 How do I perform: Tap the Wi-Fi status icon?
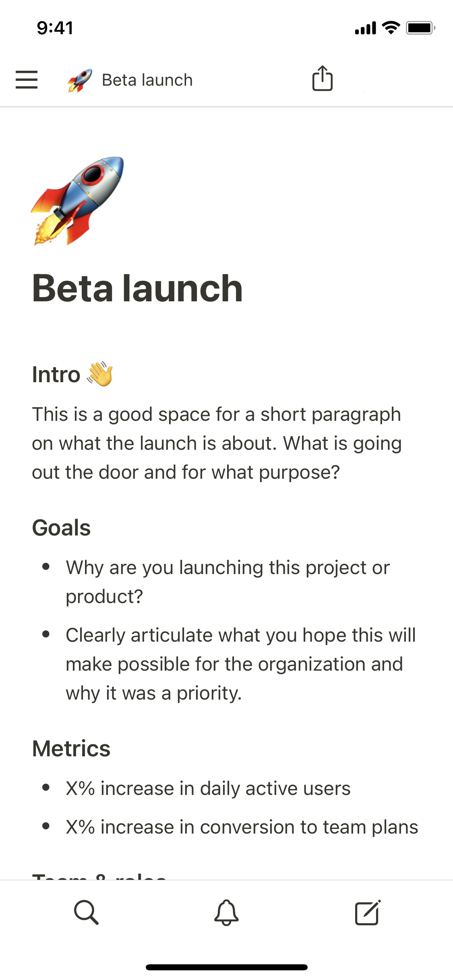point(391,28)
